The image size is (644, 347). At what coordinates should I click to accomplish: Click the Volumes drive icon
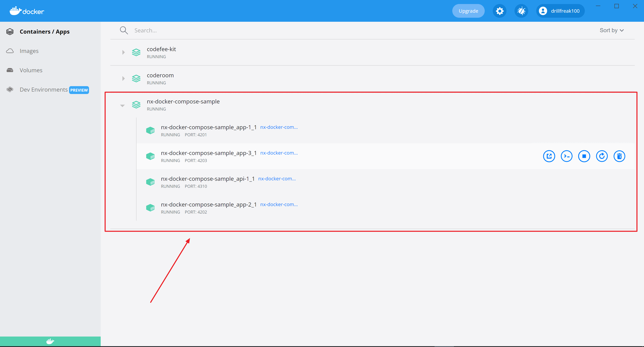tap(10, 70)
